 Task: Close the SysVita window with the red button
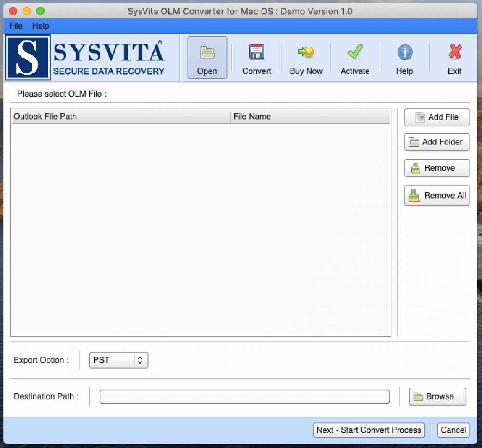coord(13,11)
